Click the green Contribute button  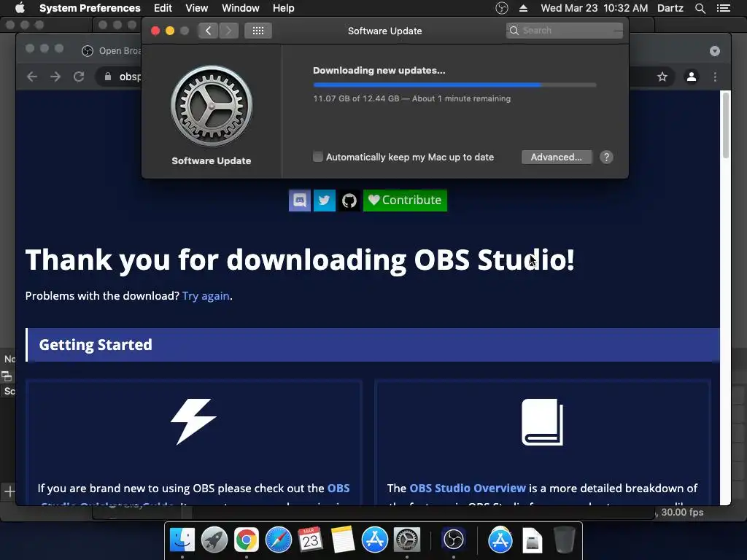pos(405,201)
